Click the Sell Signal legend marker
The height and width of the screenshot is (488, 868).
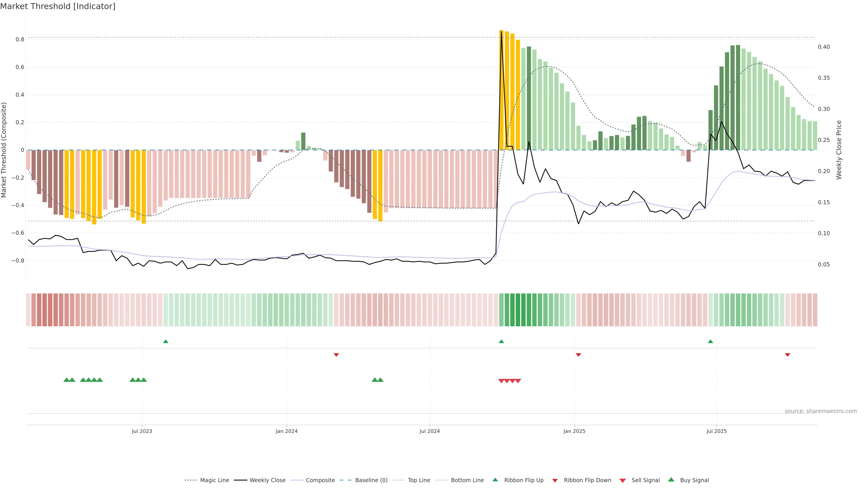pyautogui.click(x=622, y=480)
